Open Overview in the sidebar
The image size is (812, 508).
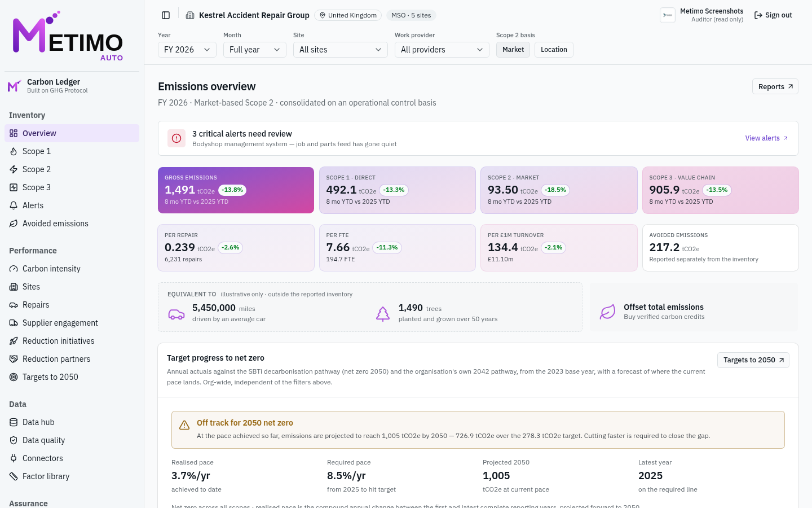tap(72, 133)
